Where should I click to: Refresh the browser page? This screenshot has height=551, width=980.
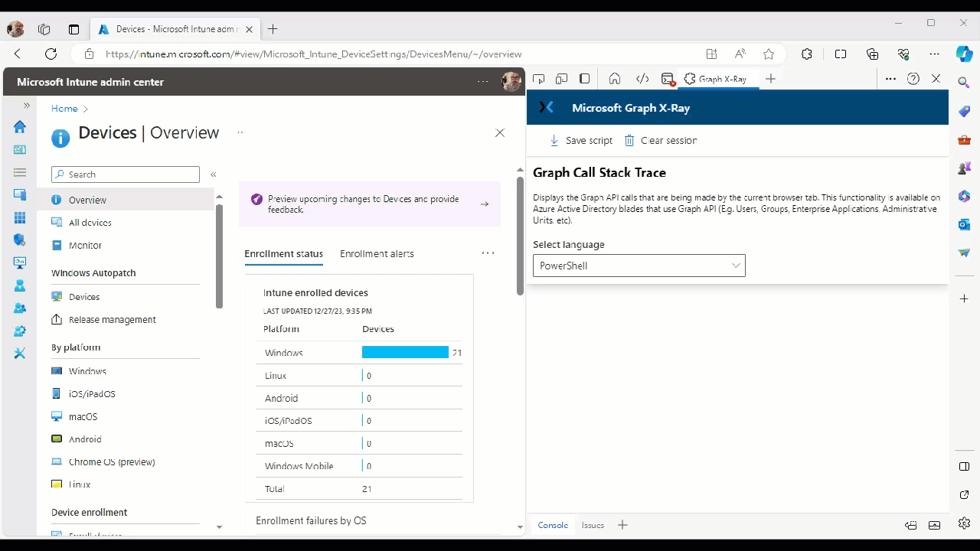(x=51, y=54)
